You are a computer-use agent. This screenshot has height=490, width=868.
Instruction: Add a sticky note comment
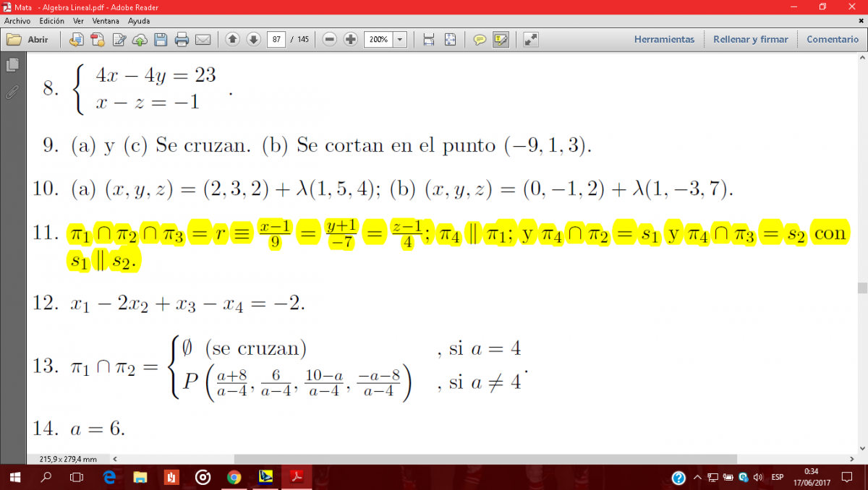click(479, 40)
